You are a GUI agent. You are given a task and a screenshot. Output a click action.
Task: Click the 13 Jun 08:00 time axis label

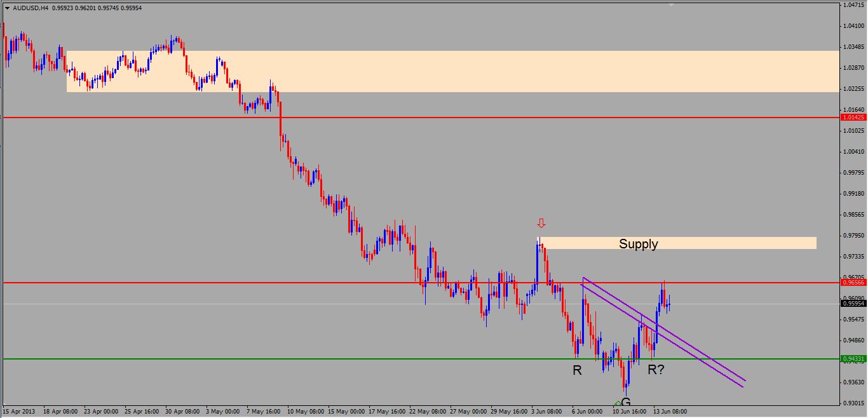point(670,412)
